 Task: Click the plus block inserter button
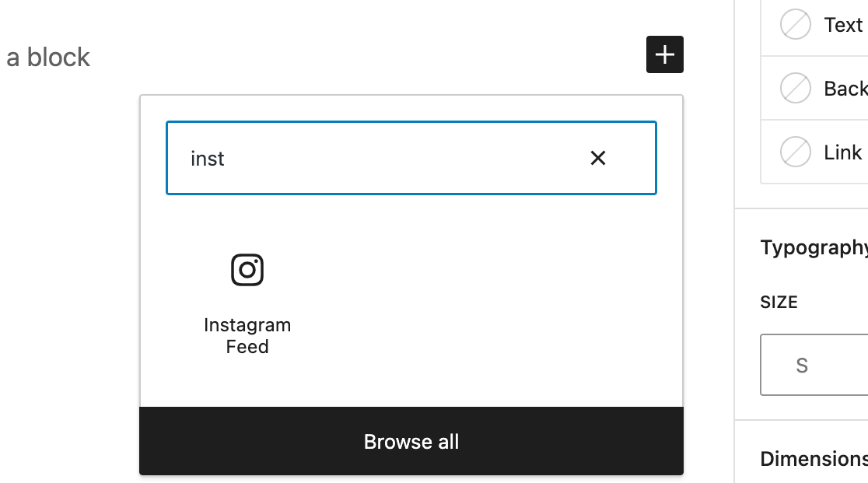point(664,54)
